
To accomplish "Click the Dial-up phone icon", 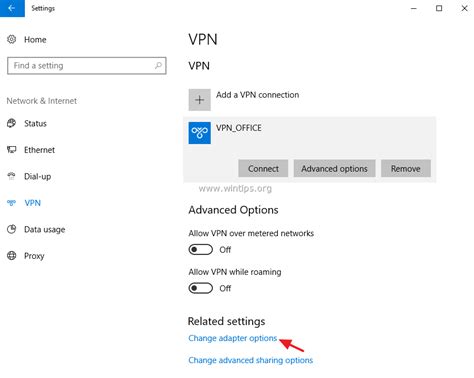I will 12,176.
